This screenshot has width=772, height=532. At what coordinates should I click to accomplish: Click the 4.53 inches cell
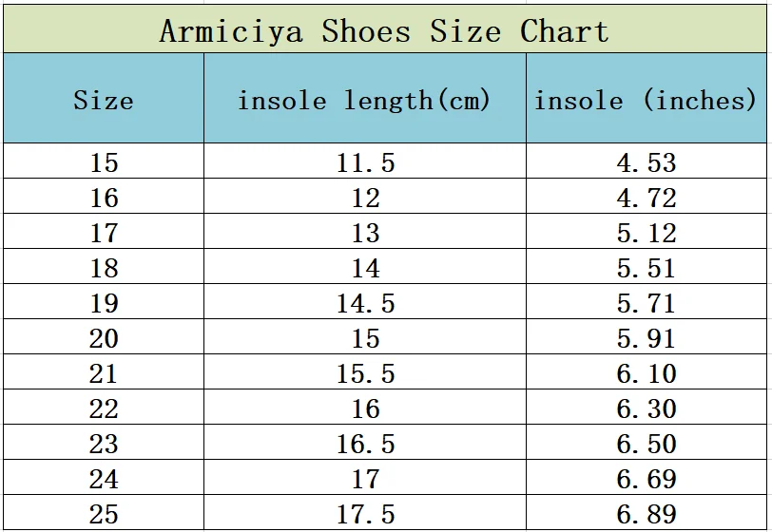click(x=647, y=162)
